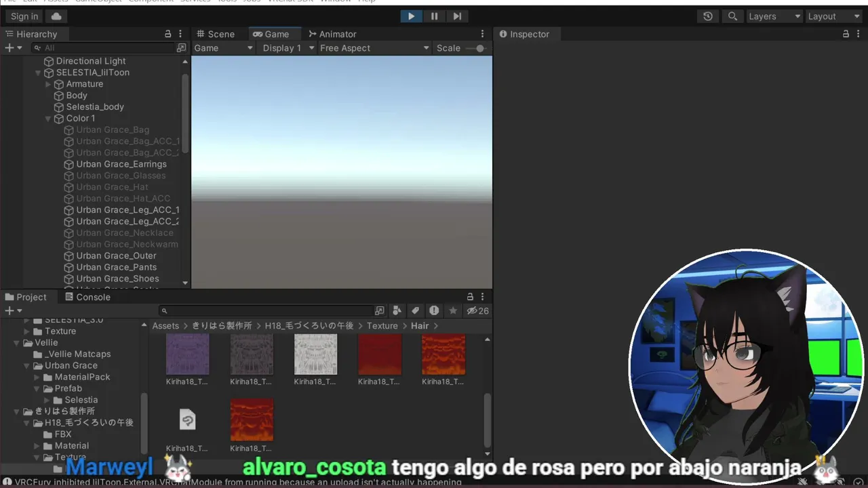Viewport: 868px width, 488px height.
Task: Select the _Vellie Matcaps folder
Action: click(x=72, y=354)
